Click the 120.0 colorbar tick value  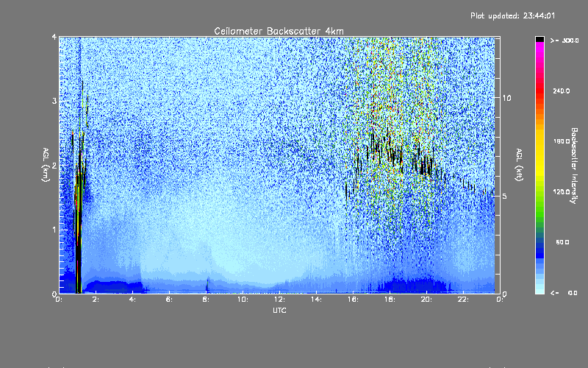click(x=562, y=191)
